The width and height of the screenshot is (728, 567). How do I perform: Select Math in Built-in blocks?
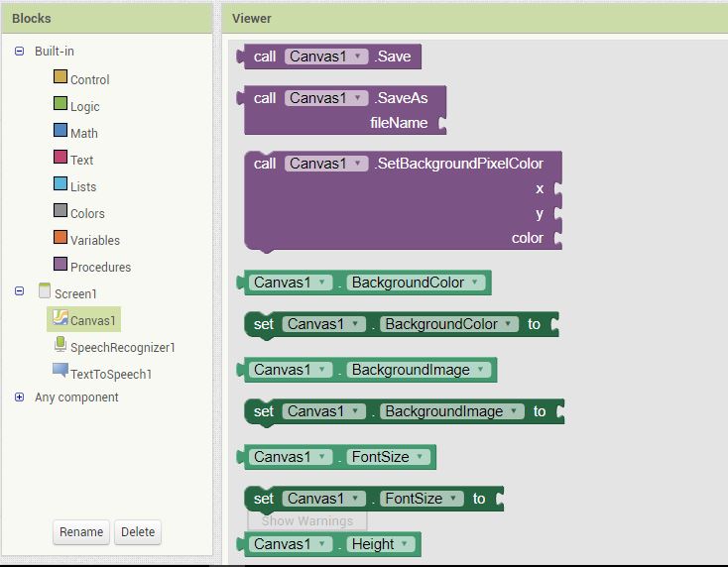click(84, 134)
